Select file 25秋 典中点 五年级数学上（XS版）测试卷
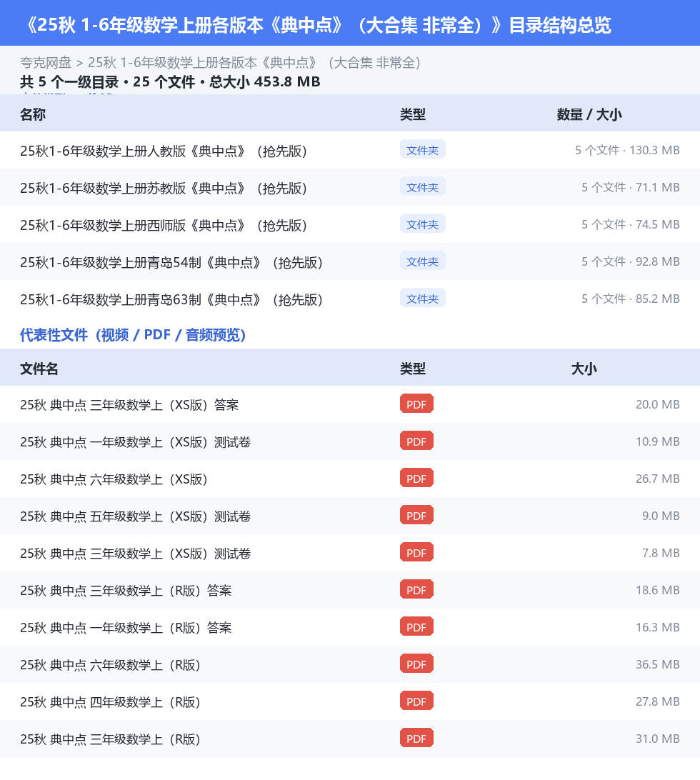This screenshot has width=700, height=780. [x=135, y=516]
